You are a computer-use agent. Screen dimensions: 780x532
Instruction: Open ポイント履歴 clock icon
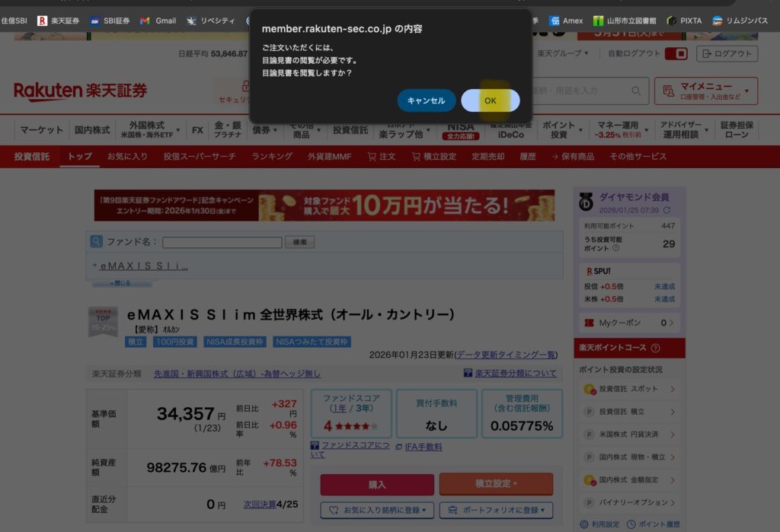[x=628, y=524]
